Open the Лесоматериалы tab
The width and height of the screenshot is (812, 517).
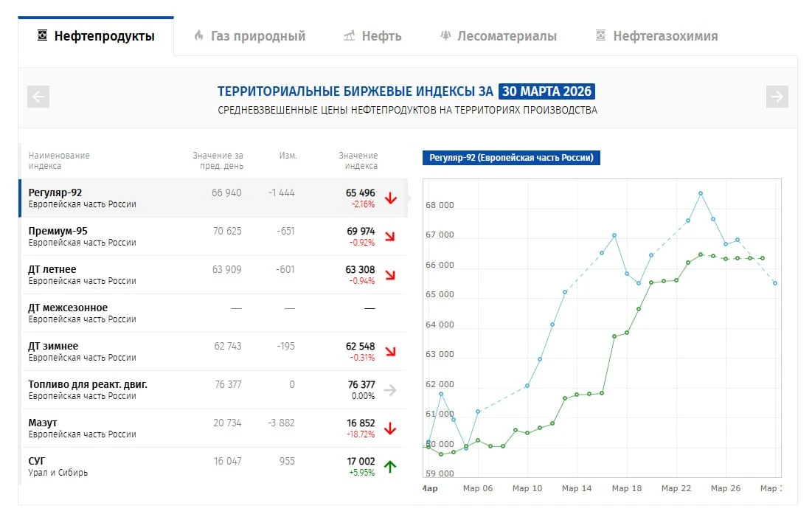click(498, 36)
